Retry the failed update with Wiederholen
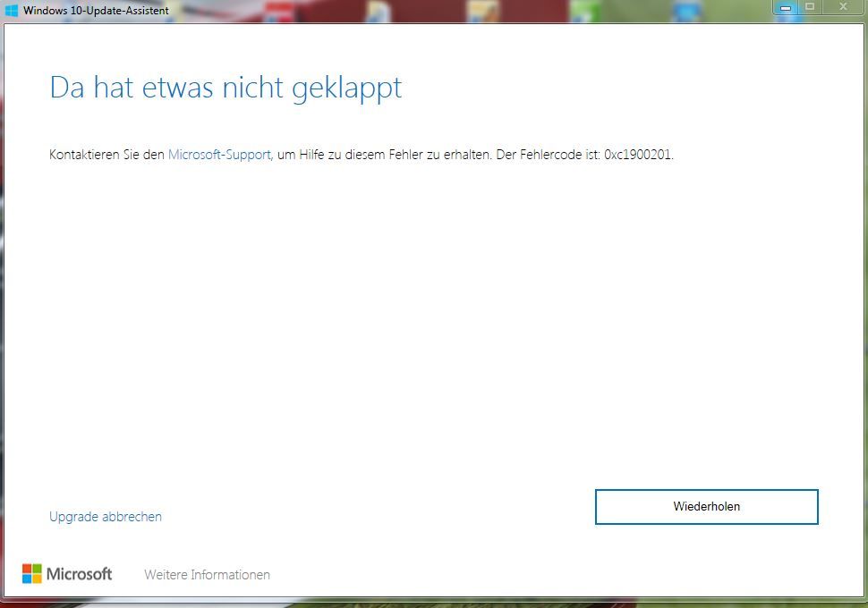Viewport: 868px width, 608px height. coord(707,506)
